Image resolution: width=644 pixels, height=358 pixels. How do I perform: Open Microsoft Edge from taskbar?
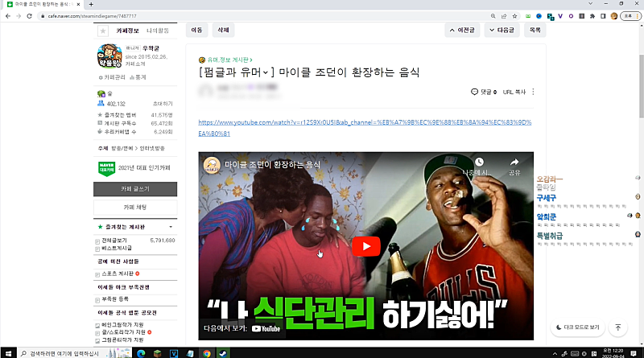coord(141,353)
